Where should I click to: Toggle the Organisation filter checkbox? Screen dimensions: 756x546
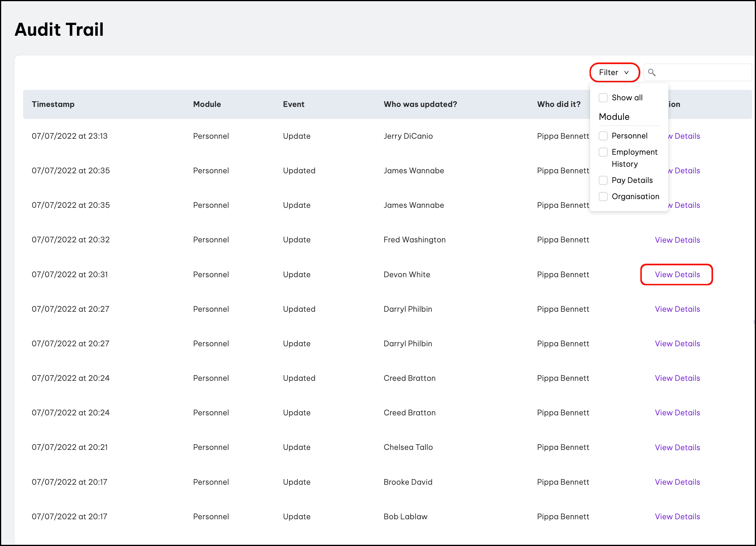click(x=603, y=196)
